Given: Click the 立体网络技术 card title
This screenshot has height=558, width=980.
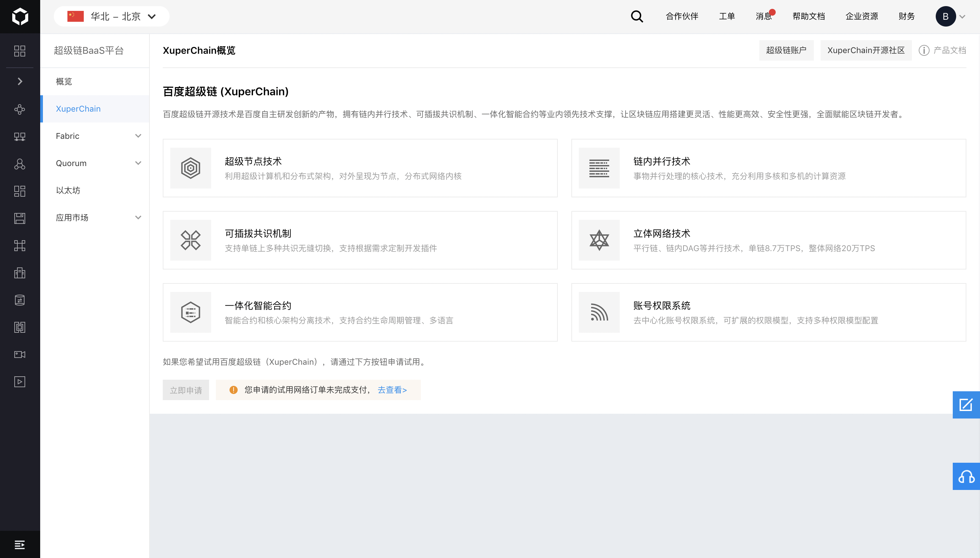Looking at the screenshot, I should pyautogui.click(x=662, y=233).
